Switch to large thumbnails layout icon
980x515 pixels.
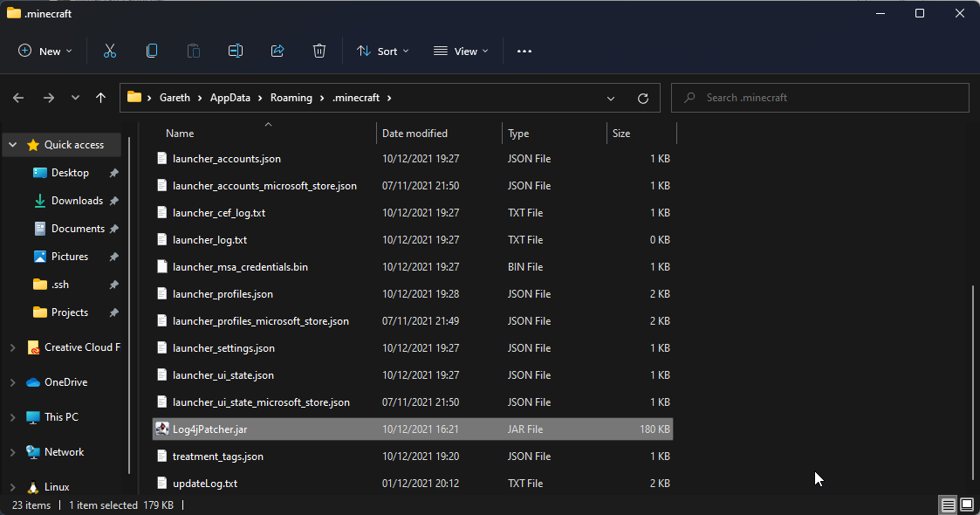point(967,505)
